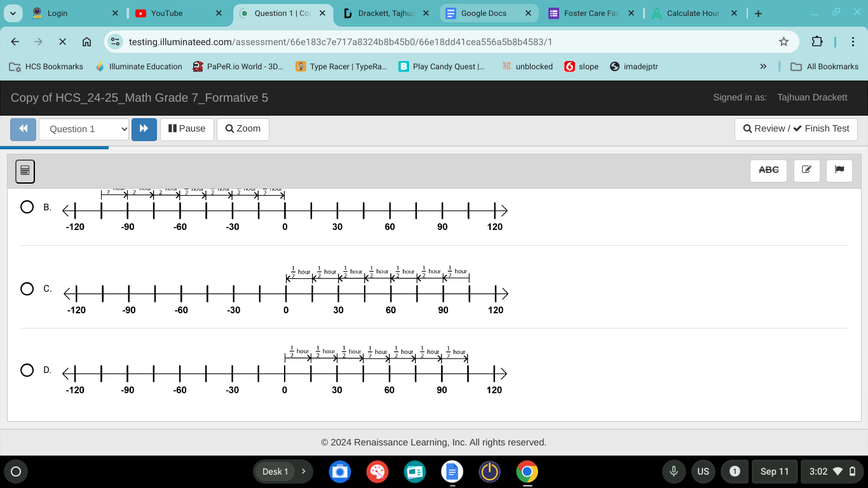This screenshot has width=868, height=488.
Task: Go to the previous question arrow
Action: (x=23, y=129)
